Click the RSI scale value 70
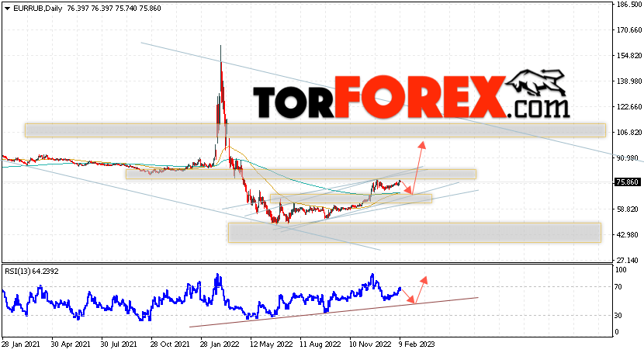The height and width of the screenshot is (353, 644). [618, 286]
